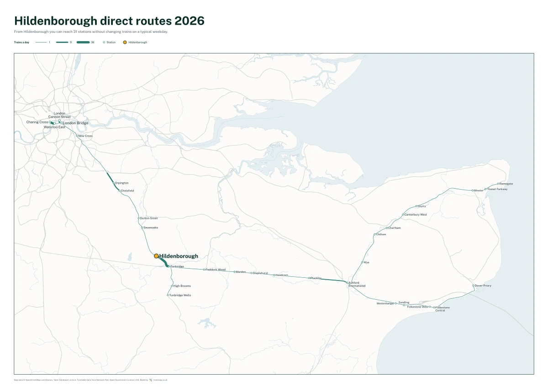Screen dimensions: 548x392
Task: Click the 'Sevenoaks' station label
Action: click(x=151, y=228)
